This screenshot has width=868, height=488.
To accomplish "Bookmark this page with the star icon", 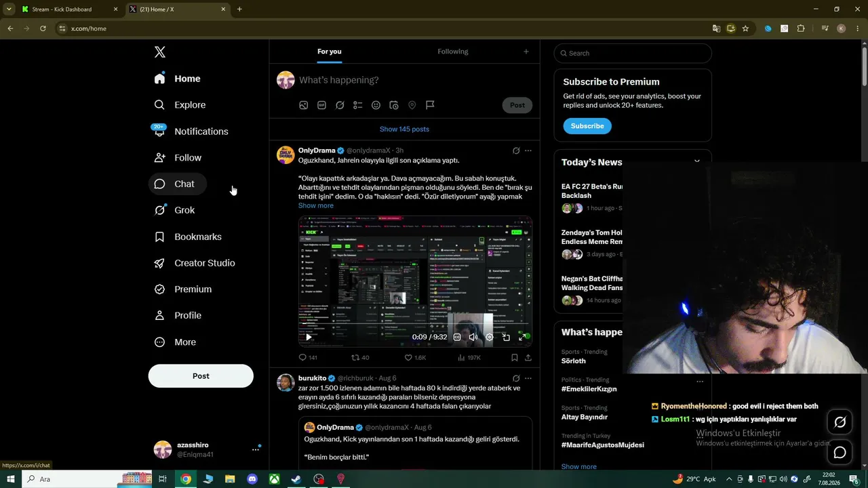I will coord(745,28).
